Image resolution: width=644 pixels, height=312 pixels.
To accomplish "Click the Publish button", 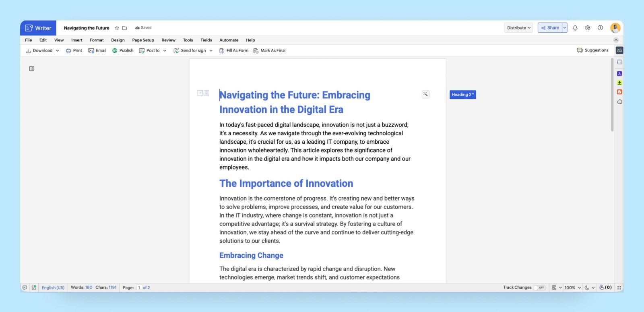I will (123, 51).
